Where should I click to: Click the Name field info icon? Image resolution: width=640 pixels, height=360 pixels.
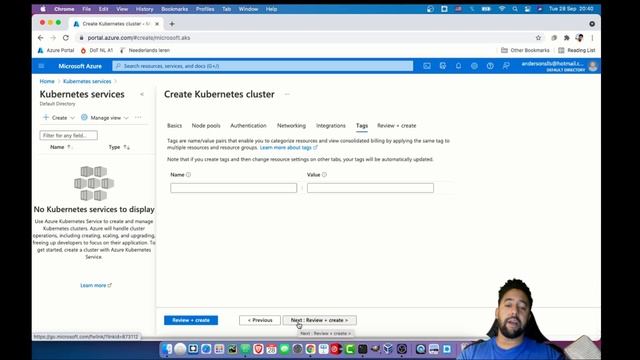coord(189,175)
